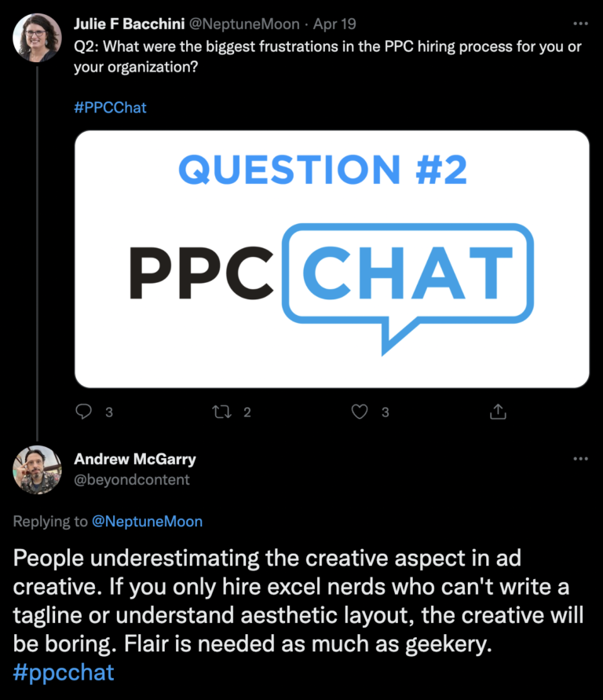Like Julie's tweet with the heart icon

tap(360, 412)
